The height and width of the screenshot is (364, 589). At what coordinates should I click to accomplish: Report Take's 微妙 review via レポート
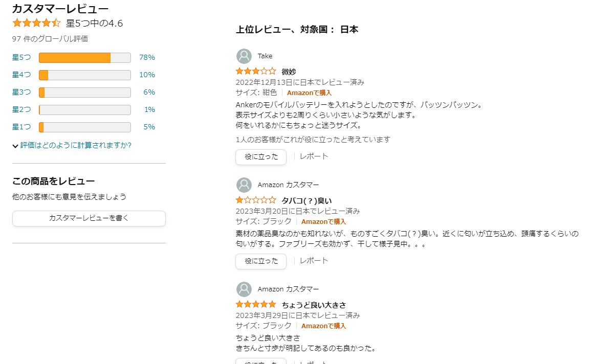(314, 156)
